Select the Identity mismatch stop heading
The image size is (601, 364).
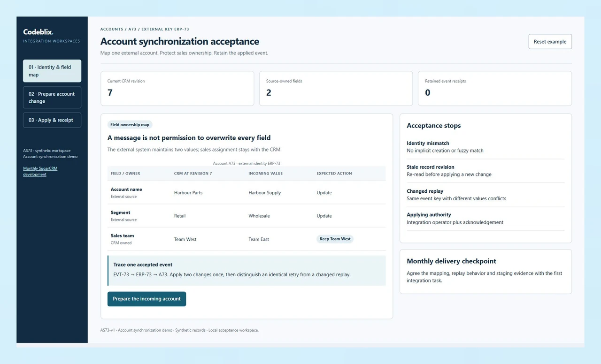(x=428, y=143)
